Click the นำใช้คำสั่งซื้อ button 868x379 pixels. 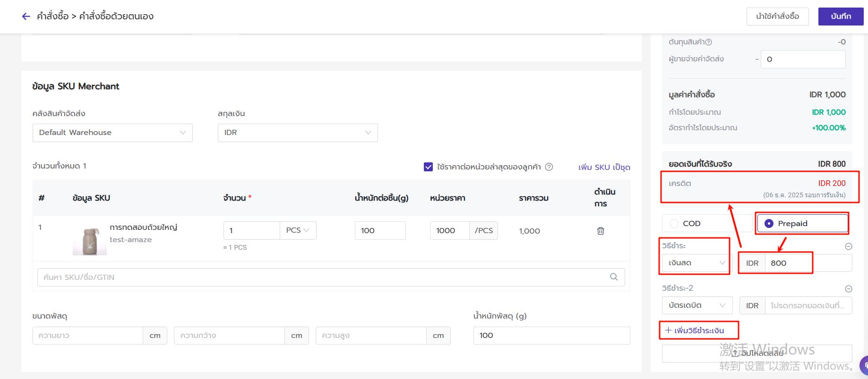pyautogui.click(x=777, y=17)
